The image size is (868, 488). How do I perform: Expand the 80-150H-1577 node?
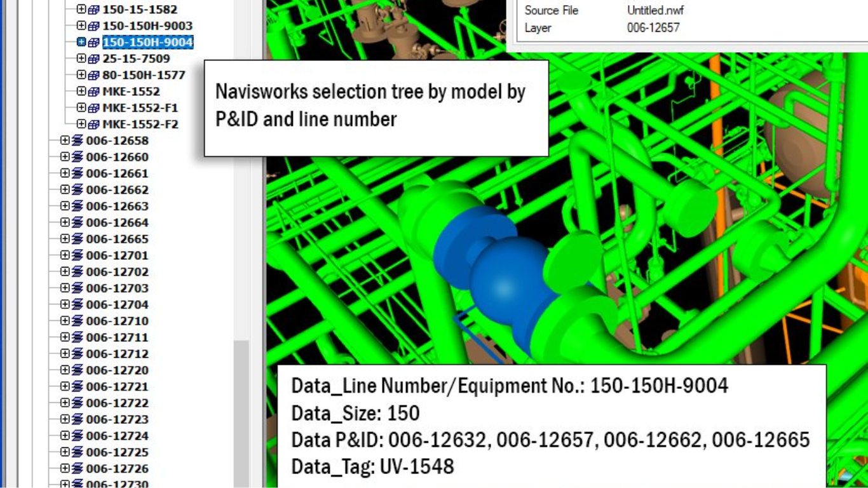coord(81,75)
